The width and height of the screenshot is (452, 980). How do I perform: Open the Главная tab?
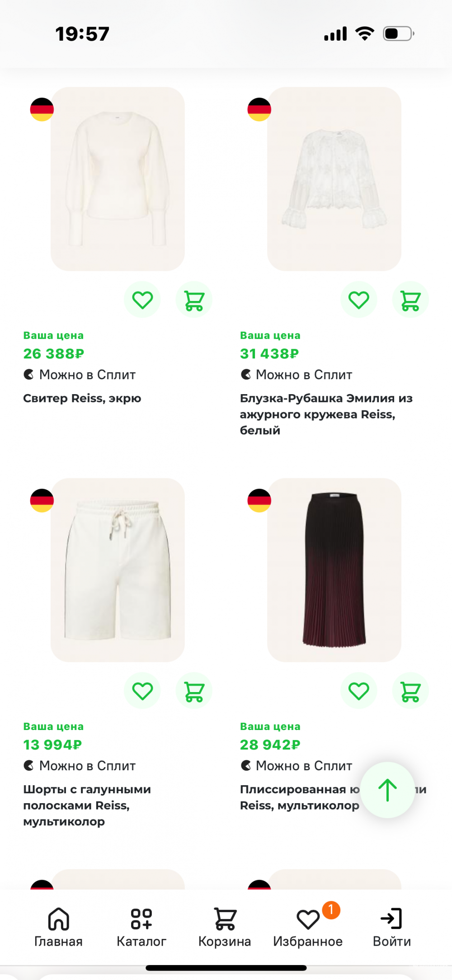pos(58,927)
